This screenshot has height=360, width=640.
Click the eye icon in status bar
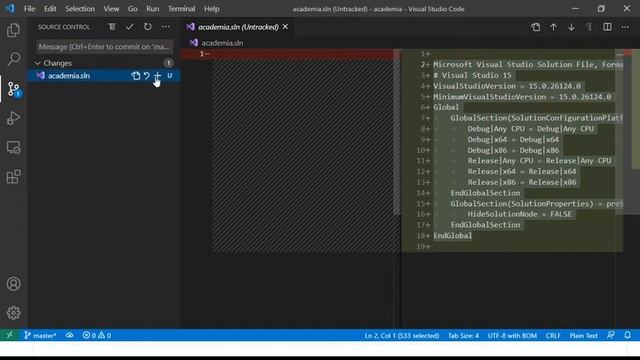tap(70, 336)
